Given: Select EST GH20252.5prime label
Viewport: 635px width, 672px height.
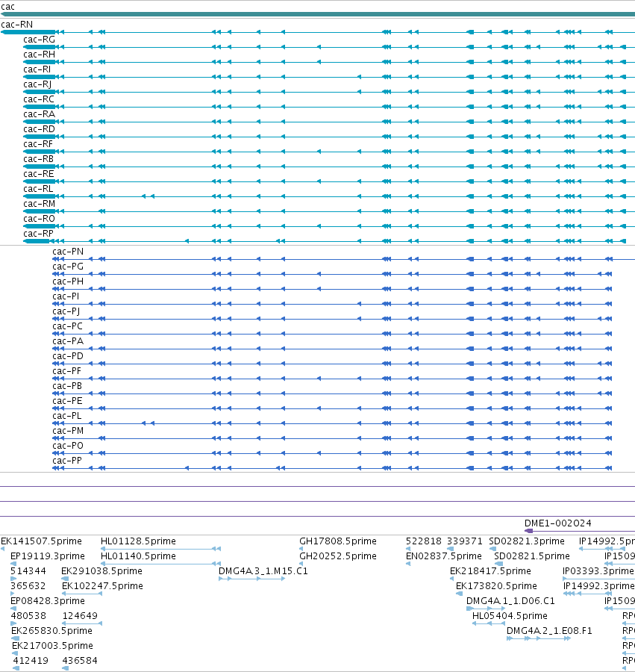Looking at the screenshot, I should (338, 556).
